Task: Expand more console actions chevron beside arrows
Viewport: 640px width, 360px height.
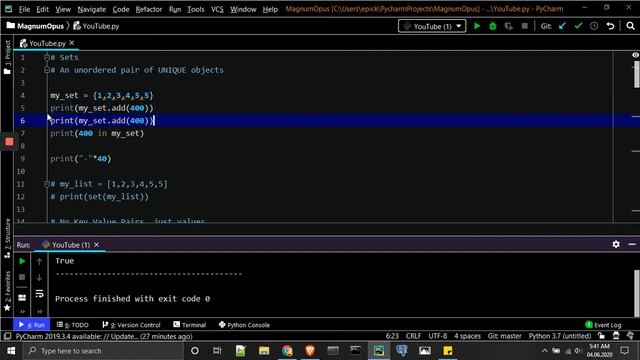Action: click(40, 312)
